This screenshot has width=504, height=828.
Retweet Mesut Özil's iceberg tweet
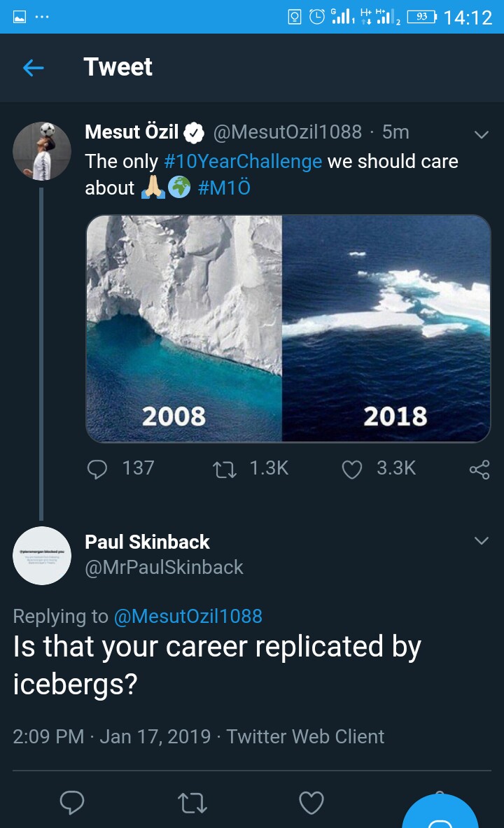pos(225,469)
